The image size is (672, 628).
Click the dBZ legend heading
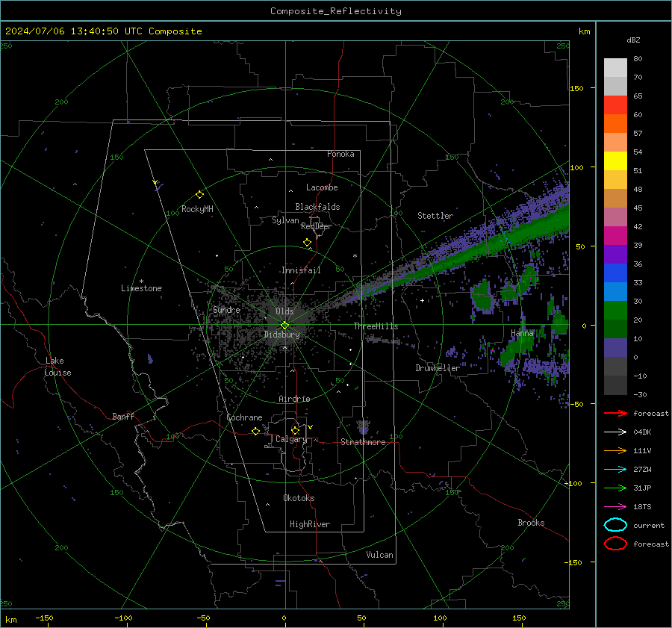pyautogui.click(x=633, y=40)
